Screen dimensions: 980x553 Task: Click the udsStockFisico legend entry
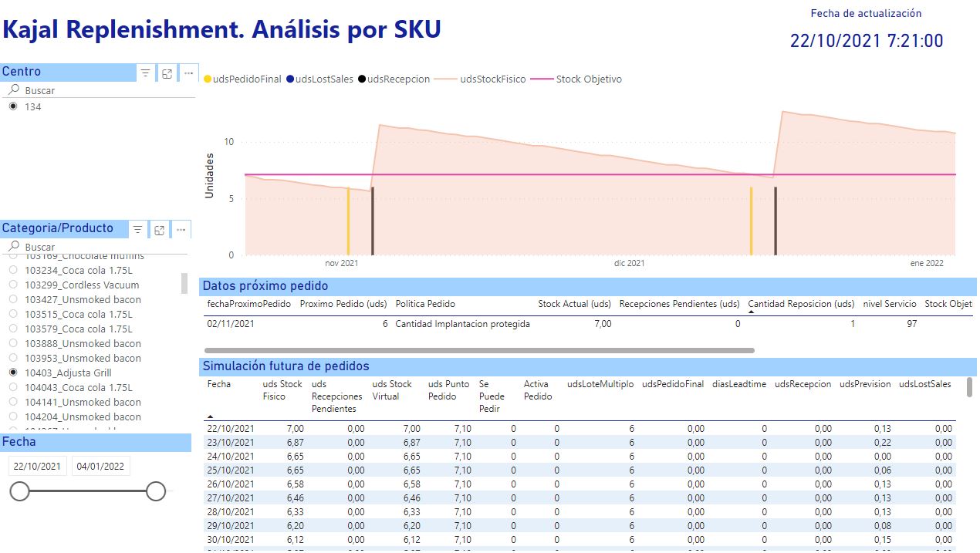[492, 79]
